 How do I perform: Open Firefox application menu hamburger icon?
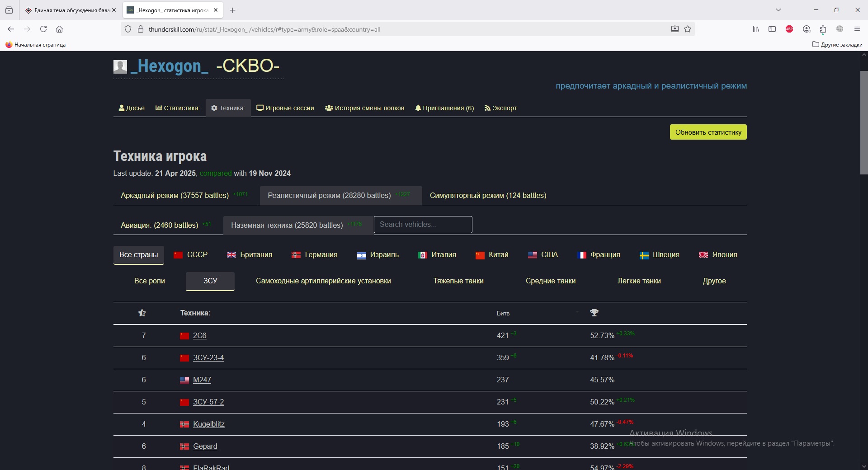click(x=857, y=29)
